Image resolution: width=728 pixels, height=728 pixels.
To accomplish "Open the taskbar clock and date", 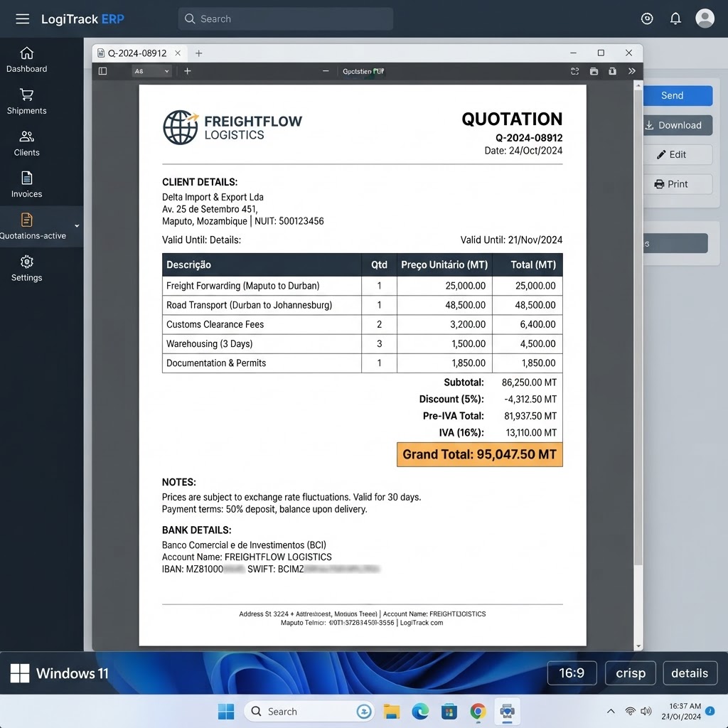I will [x=682, y=711].
